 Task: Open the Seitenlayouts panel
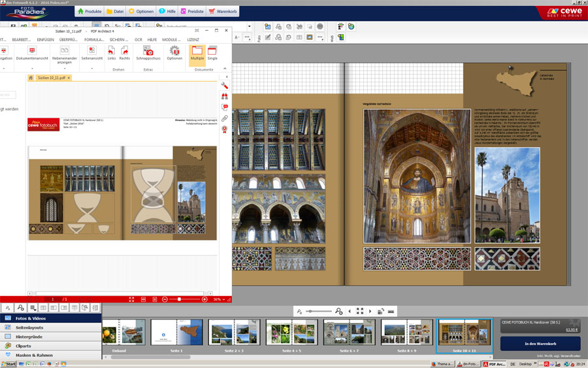tap(29, 327)
